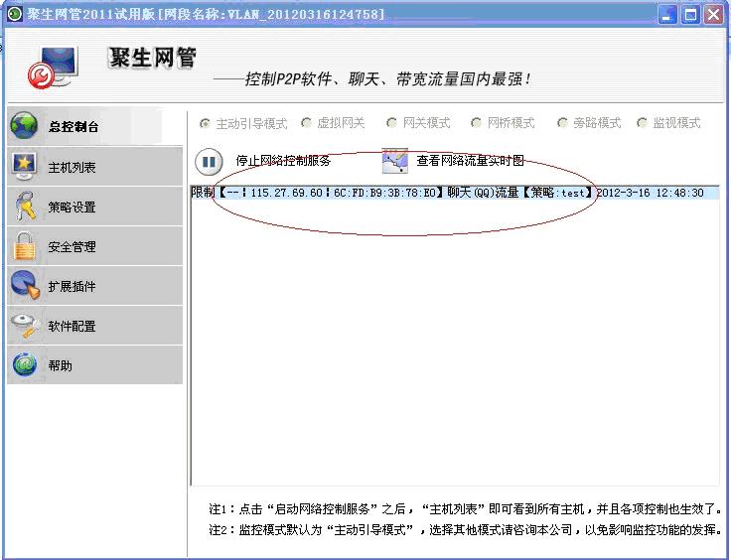
Task: Open 主机列表 sidebar menu item
Action: point(73,168)
